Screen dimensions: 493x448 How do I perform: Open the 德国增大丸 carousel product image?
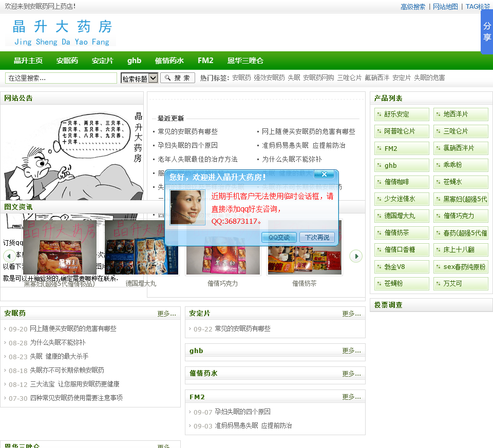(x=141, y=247)
